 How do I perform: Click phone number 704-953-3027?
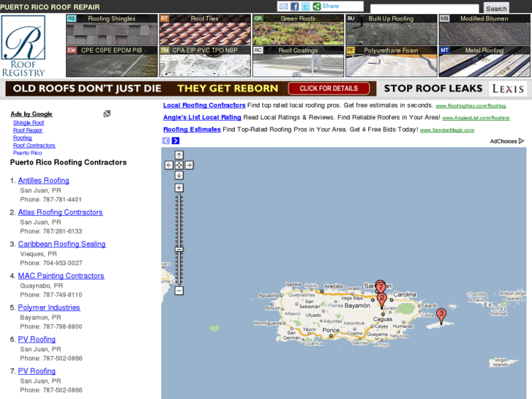click(x=62, y=263)
